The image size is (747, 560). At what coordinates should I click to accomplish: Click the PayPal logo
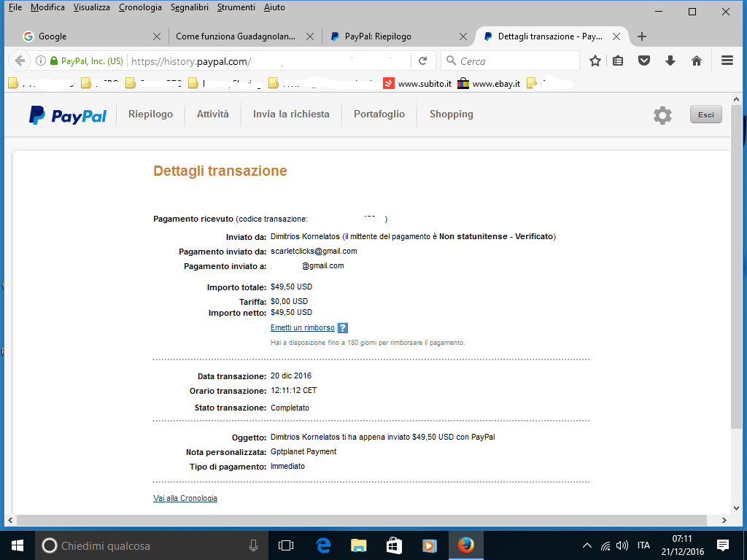pos(68,115)
